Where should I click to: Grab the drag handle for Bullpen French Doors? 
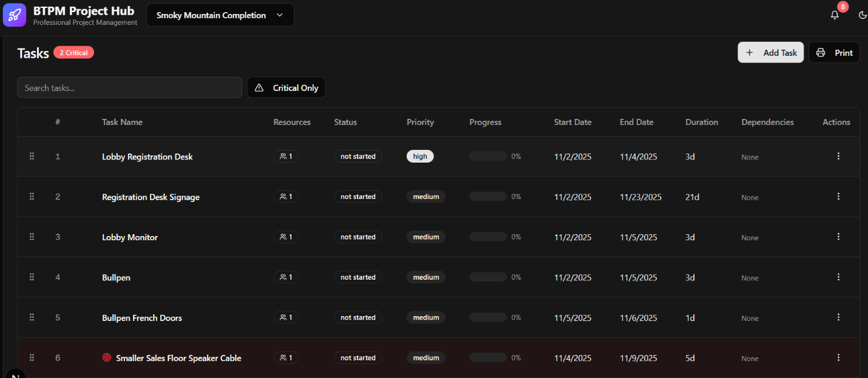tap(32, 317)
